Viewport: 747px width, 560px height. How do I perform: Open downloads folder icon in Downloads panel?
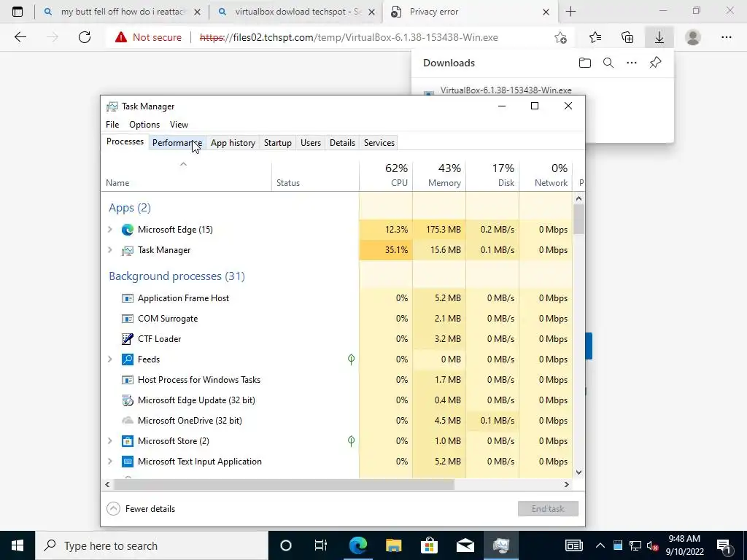click(x=585, y=63)
